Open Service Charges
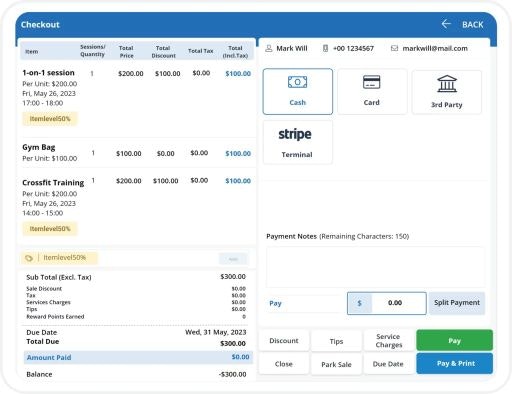 point(389,341)
